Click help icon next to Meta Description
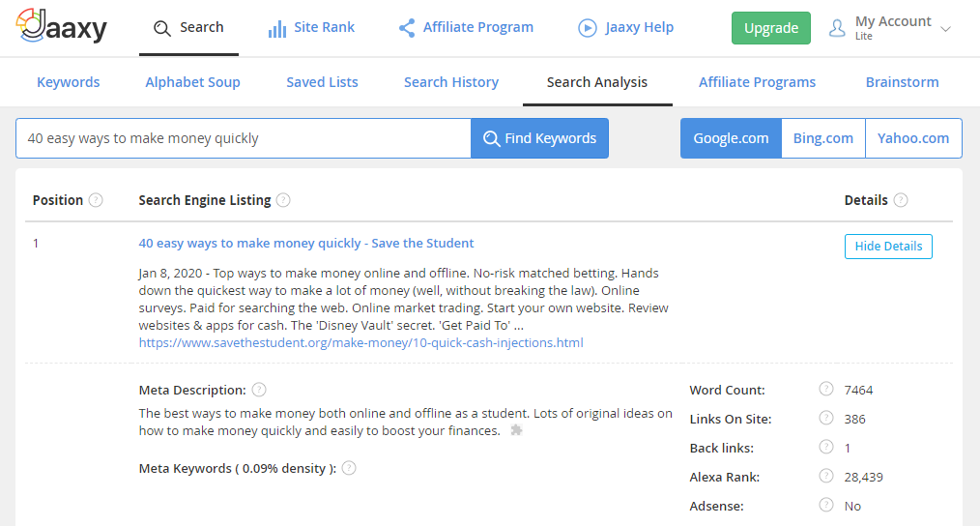980x526 pixels. (259, 390)
